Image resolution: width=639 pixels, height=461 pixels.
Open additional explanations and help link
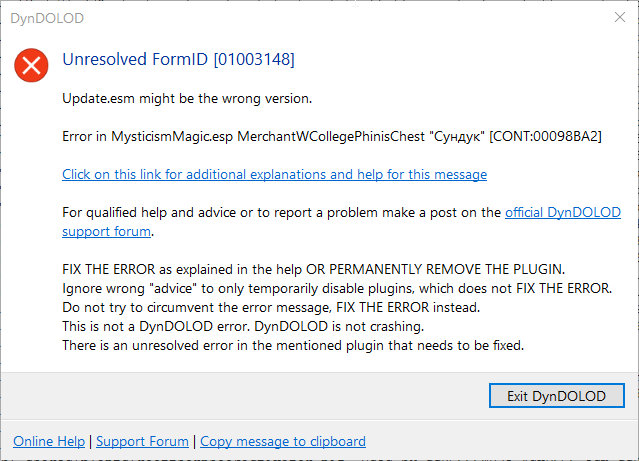tap(274, 174)
